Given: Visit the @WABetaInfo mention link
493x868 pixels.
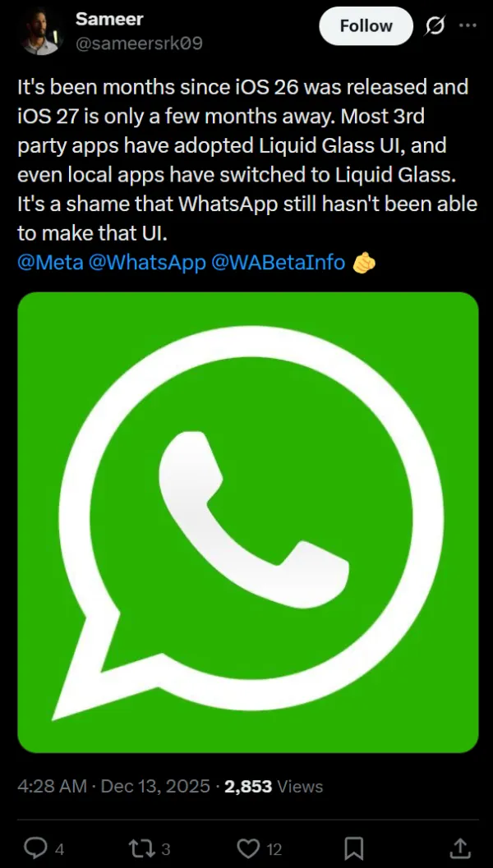Looking at the screenshot, I should tap(278, 263).
